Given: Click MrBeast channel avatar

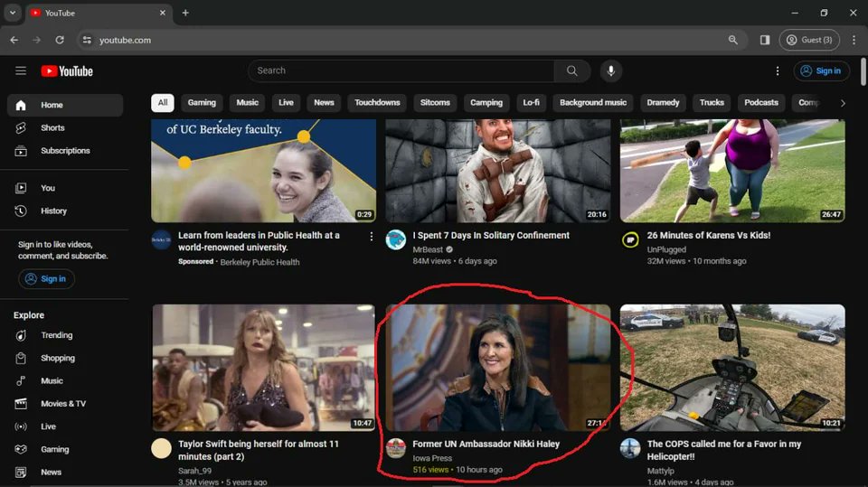Looking at the screenshot, I should coord(396,240).
